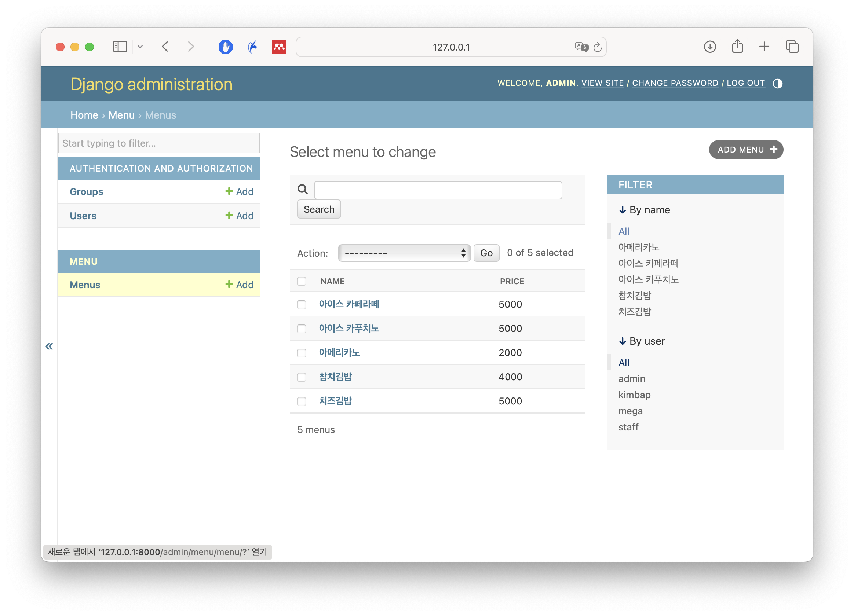Check the 아메리카노 row checkbox
This screenshot has width=854, height=616.
click(302, 353)
